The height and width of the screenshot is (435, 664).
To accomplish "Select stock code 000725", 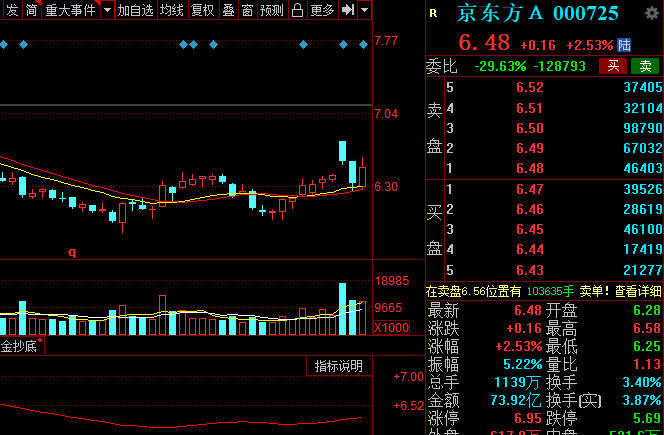I will point(586,14).
